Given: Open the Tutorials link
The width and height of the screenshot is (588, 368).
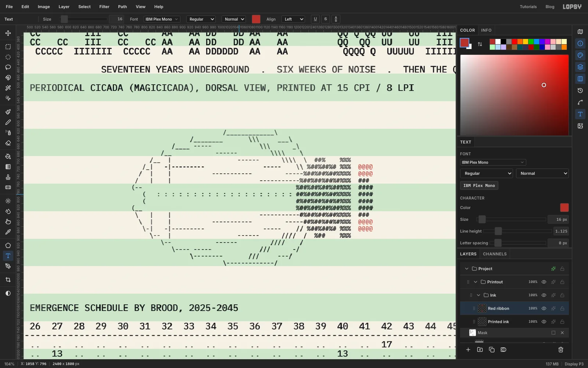Looking at the screenshot, I should pyautogui.click(x=528, y=7).
